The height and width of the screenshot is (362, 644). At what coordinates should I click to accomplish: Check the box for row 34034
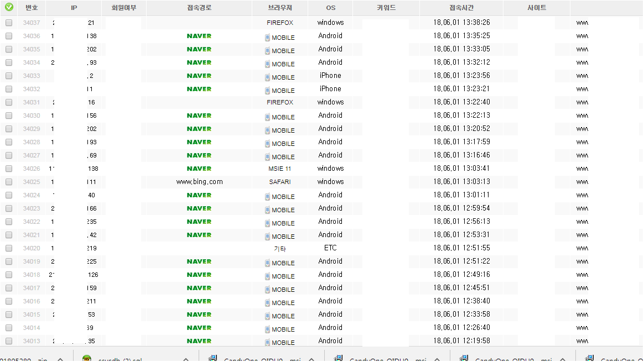point(9,63)
